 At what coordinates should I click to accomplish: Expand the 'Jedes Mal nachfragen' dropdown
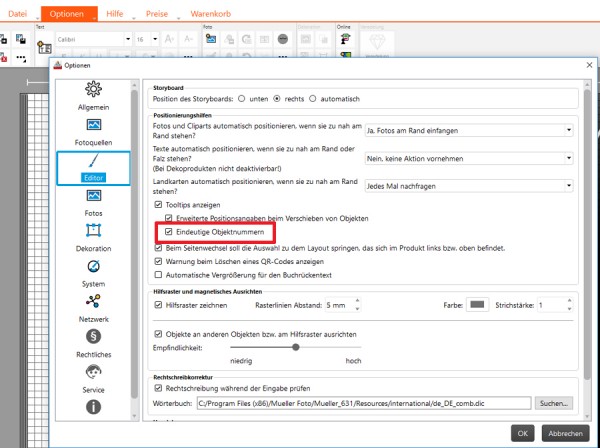(468, 185)
